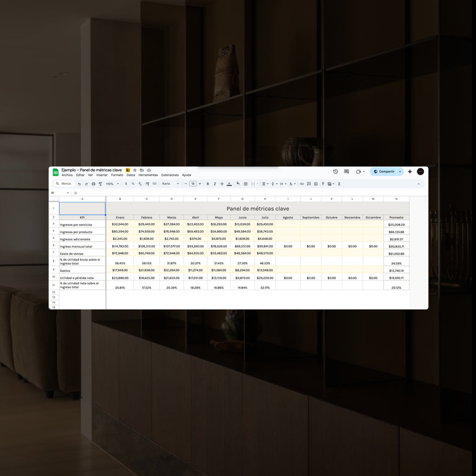Toggle italic formatting
This screenshot has height=476, width=476.
215,184
